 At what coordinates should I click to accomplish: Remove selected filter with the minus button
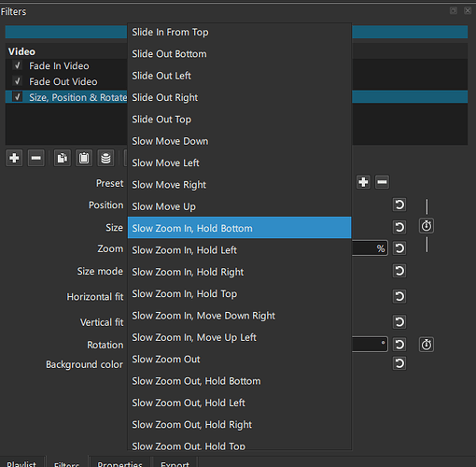36,158
